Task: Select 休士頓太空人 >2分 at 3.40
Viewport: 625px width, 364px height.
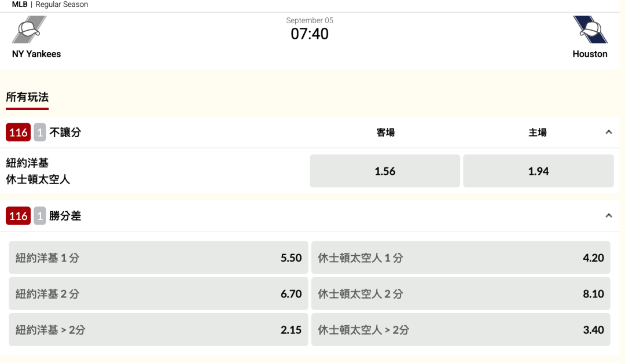Action: pyautogui.click(x=461, y=330)
